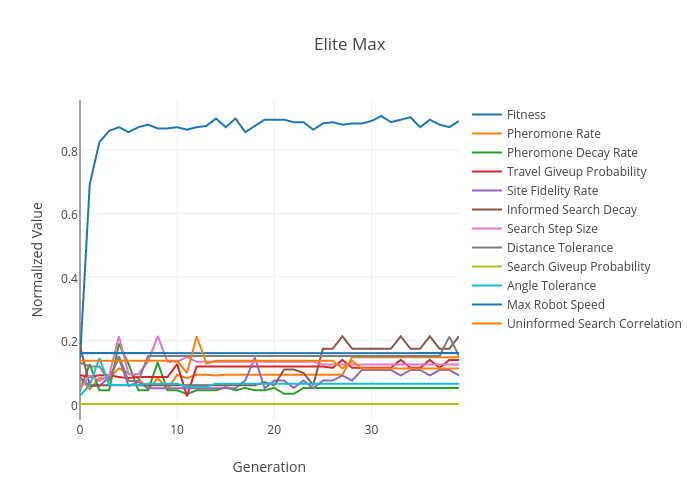Toggle Travel Giveup Probability trace visibility
This screenshot has width=700, height=500.
576,172
